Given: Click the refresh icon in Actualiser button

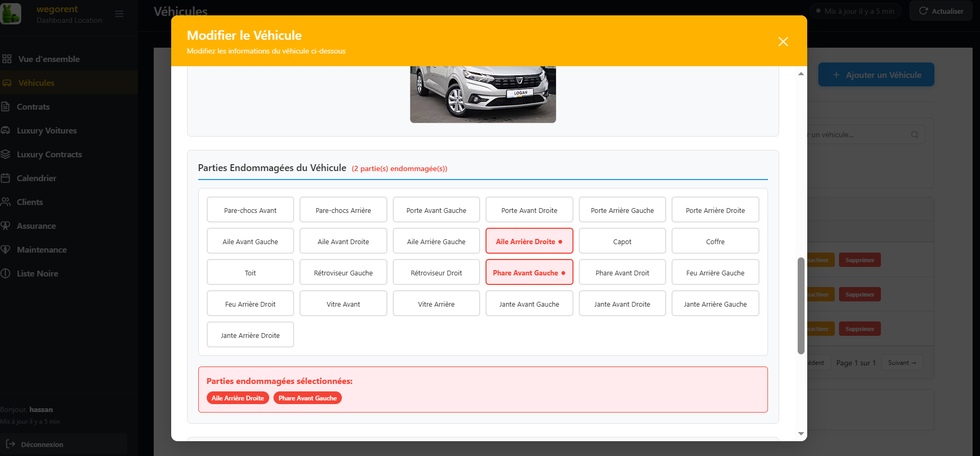Looking at the screenshot, I should pyautogui.click(x=923, y=11).
